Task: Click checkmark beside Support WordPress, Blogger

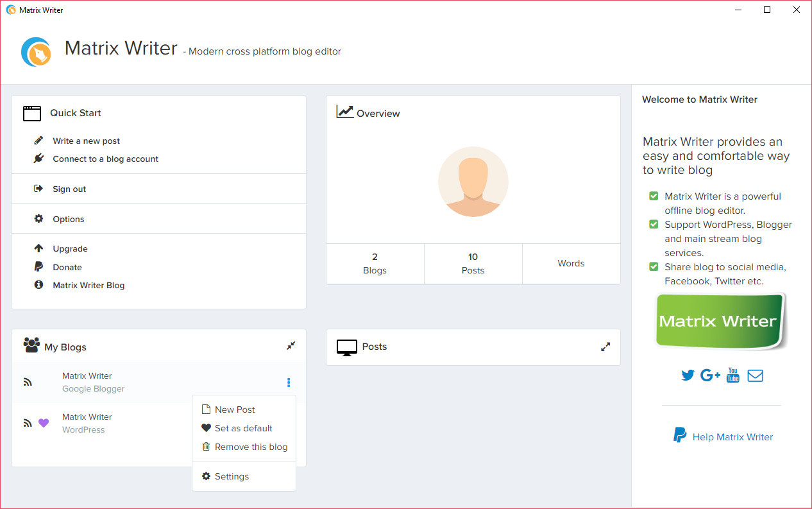Action: pos(654,224)
